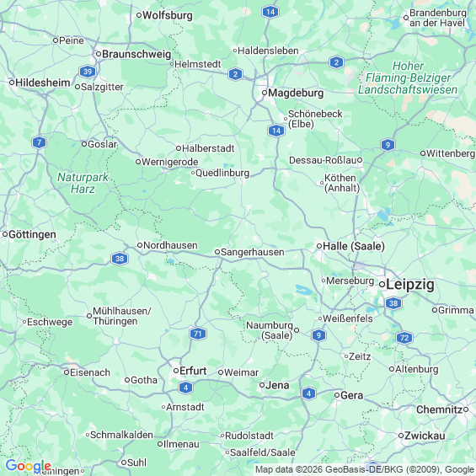Click the A2 shield west of Magdeburg
This screenshot has width=476, height=476.
[x=235, y=74]
